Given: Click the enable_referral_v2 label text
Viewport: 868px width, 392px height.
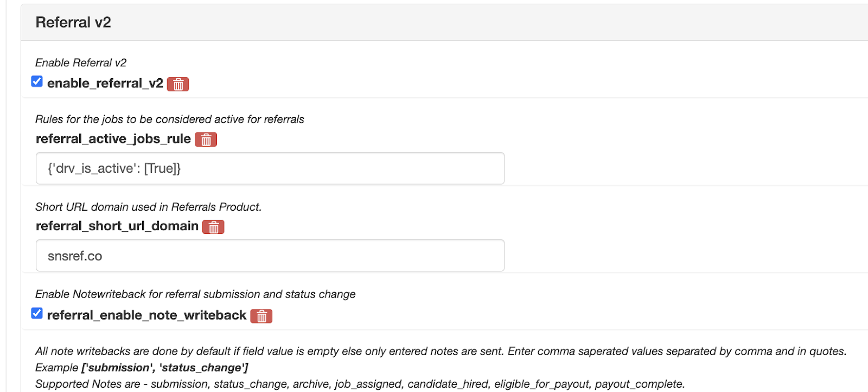Looking at the screenshot, I should coord(105,83).
